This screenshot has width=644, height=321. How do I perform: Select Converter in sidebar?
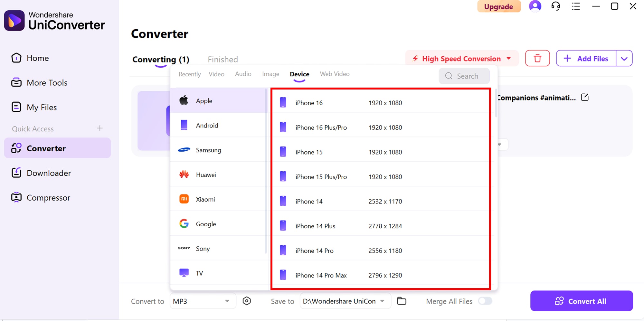click(x=57, y=148)
